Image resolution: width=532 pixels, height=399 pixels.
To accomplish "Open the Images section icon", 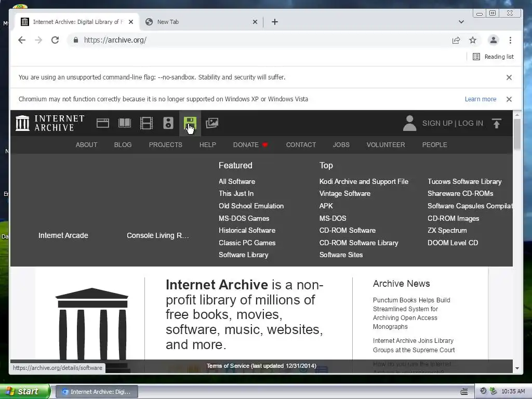I will pyautogui.click(x=212, y=123).
